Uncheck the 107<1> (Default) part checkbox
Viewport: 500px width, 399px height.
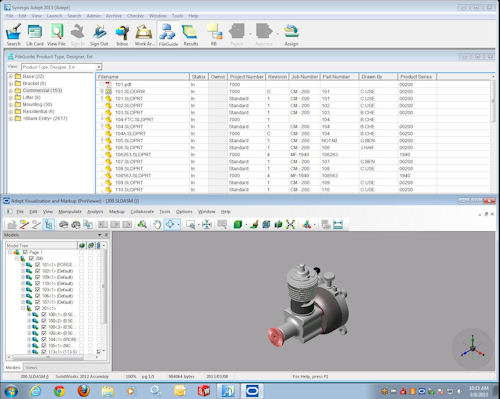(38, 302)
